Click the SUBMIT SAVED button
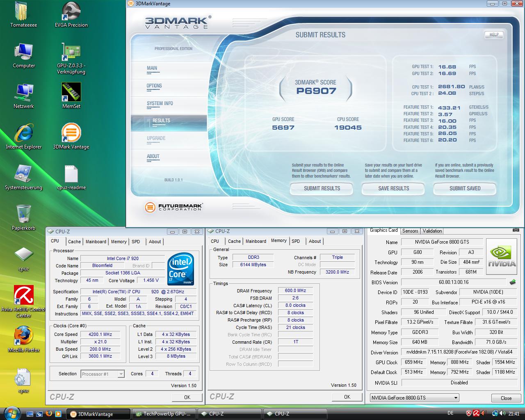The width and height of the screenshot is (525, 420). pyautogui.click(x=465, y=189)
